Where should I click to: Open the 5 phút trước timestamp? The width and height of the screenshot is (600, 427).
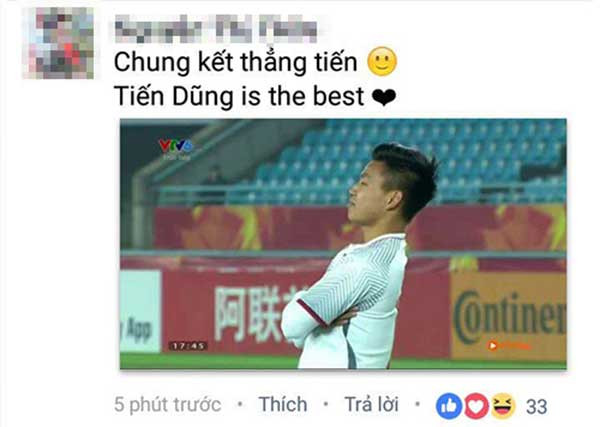(168, 405)
